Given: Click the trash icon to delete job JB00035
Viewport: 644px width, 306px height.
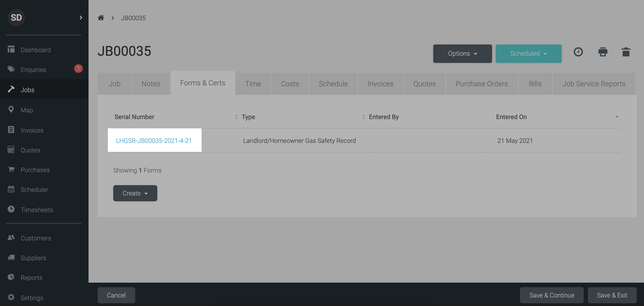Looking at the screenshot, I should point(626,52).
